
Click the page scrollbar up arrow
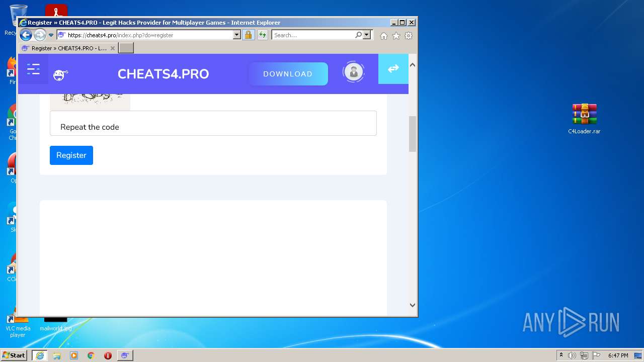tap(413, 65)
